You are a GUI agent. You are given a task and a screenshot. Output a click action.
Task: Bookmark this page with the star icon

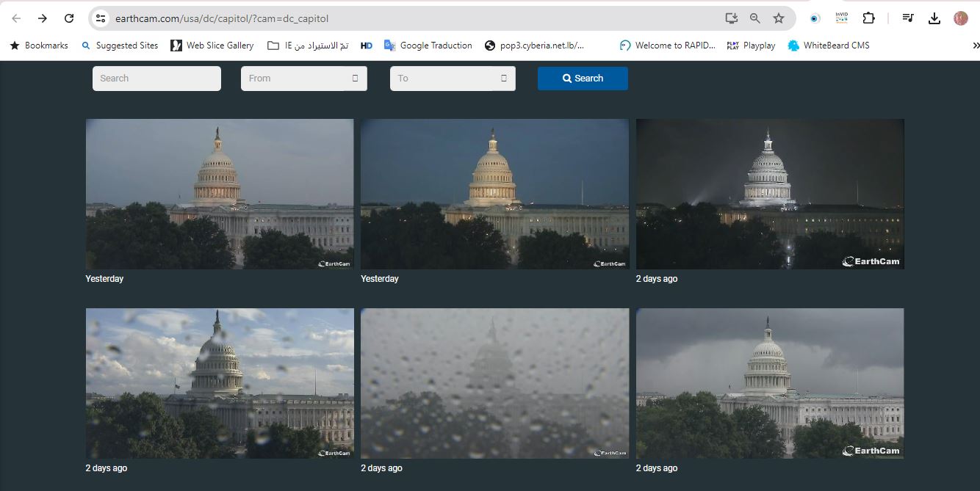pos(779,18)
